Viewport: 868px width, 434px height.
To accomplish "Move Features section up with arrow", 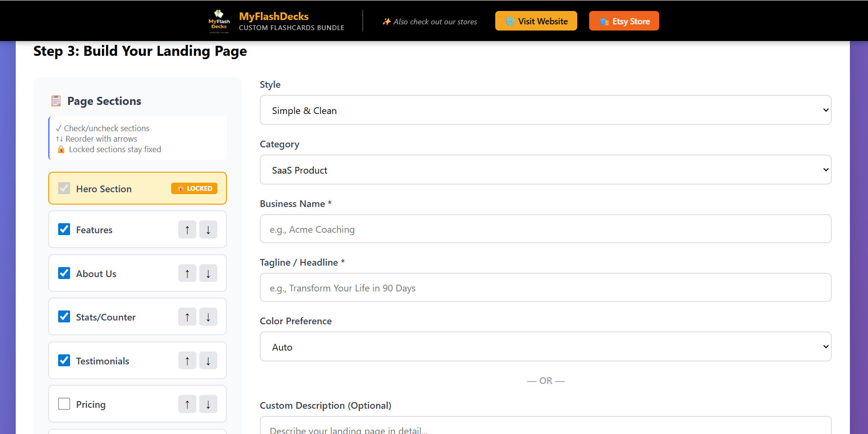I will click(187, 229).
